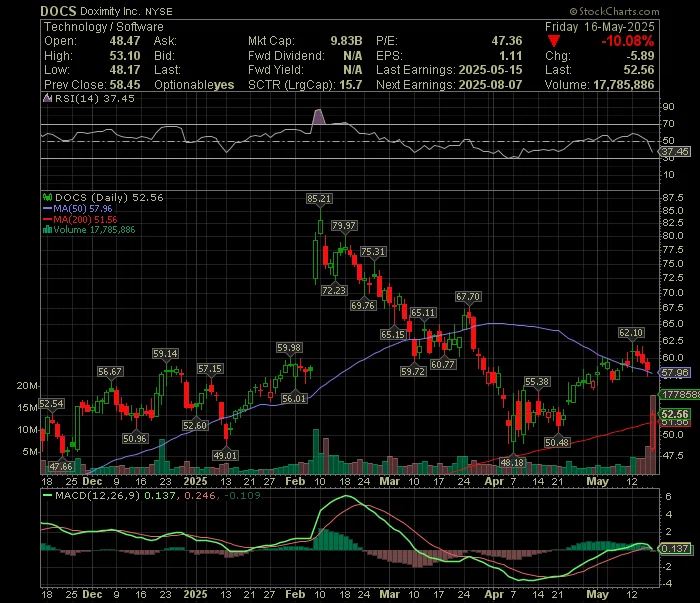Click the 57.96 MA(50) axis tag
Viewport: 700px width, 603px height.
(675, 372)
